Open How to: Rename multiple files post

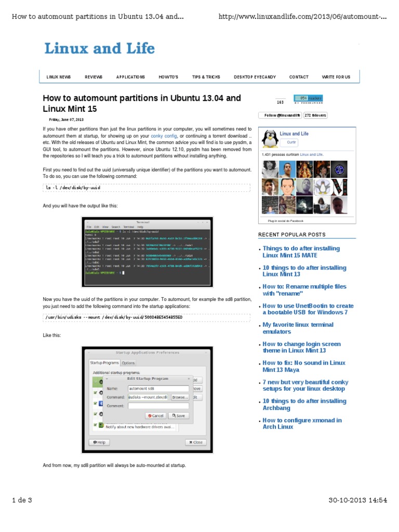click(x=304, y=290)
